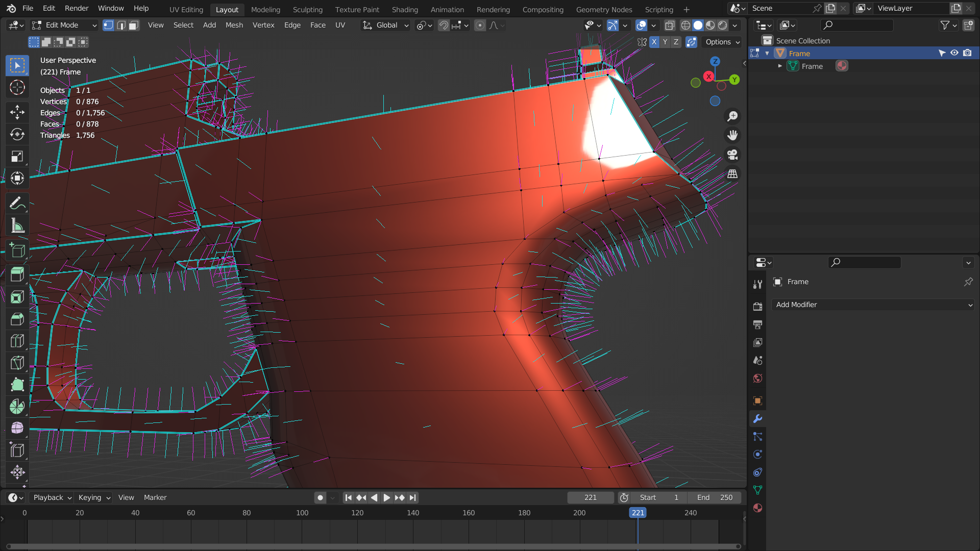Enable face select mode
The image size is (980, 551).
[134, 25]
